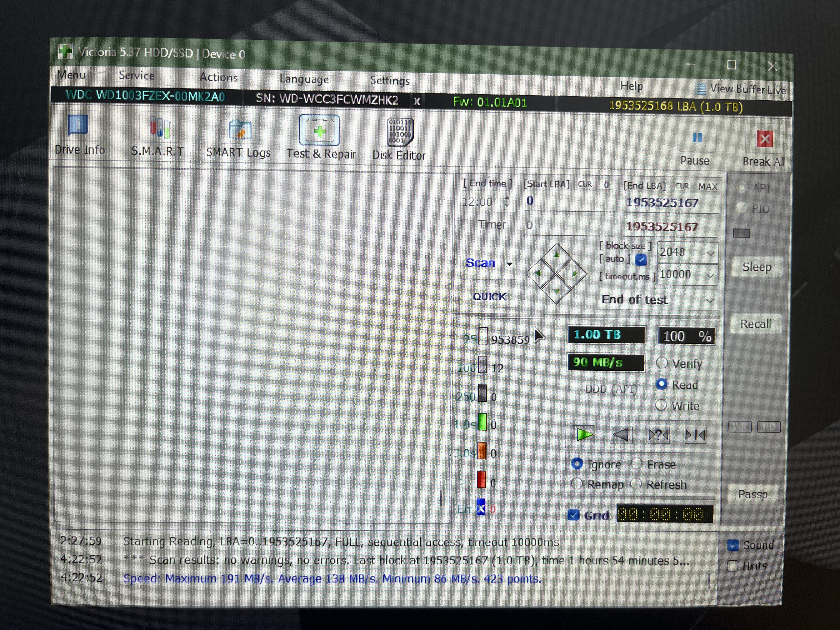Select the Verify radio button

(661, 363)
